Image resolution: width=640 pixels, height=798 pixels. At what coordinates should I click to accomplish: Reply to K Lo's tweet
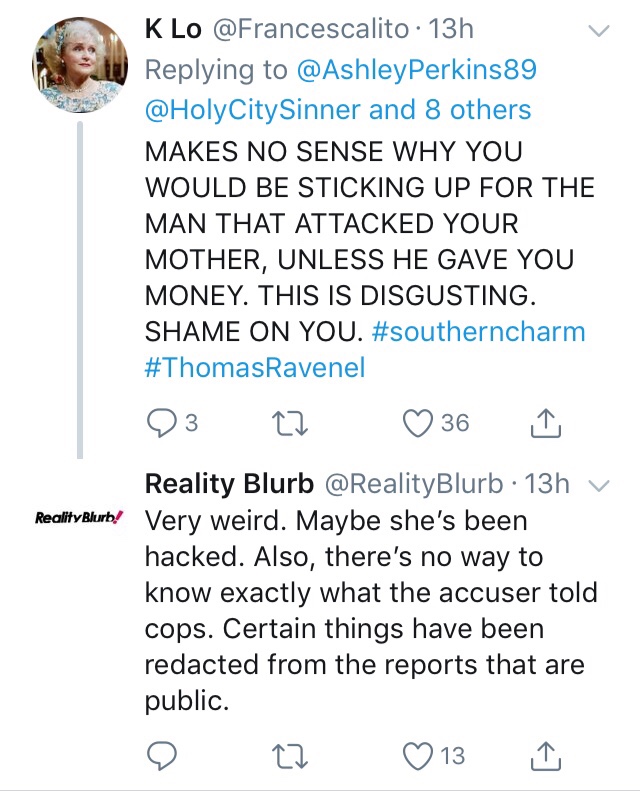[161, 423]
